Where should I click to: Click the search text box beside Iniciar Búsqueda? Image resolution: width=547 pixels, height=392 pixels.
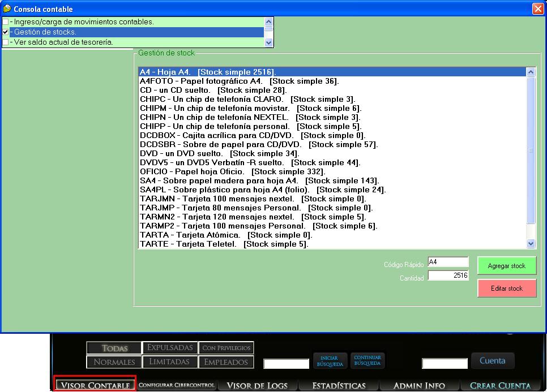click(x=286, y=364)
